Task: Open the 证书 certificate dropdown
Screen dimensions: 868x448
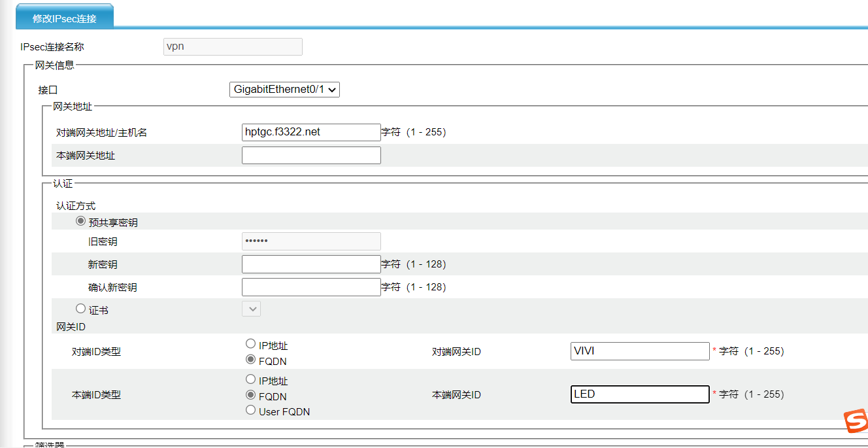Action: 252,309
